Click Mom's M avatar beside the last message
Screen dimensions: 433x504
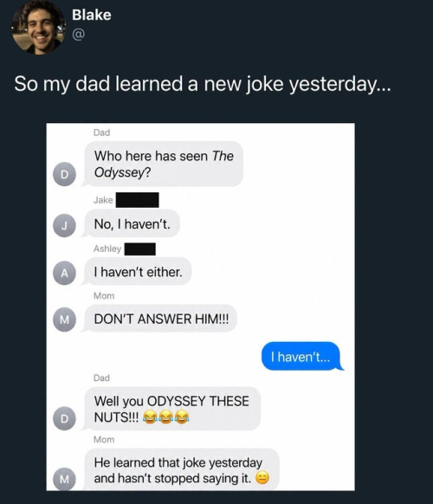coord(65,479)
